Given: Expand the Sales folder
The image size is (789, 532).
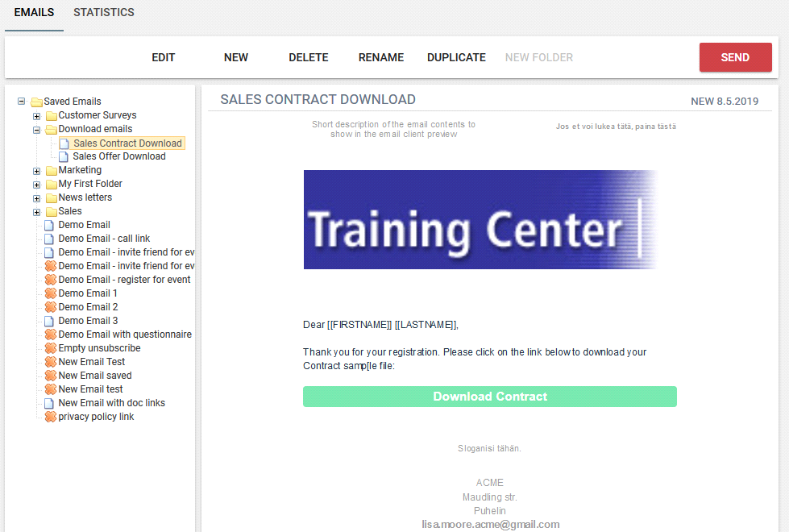Looking at the screenshot, I should (37, 212).
